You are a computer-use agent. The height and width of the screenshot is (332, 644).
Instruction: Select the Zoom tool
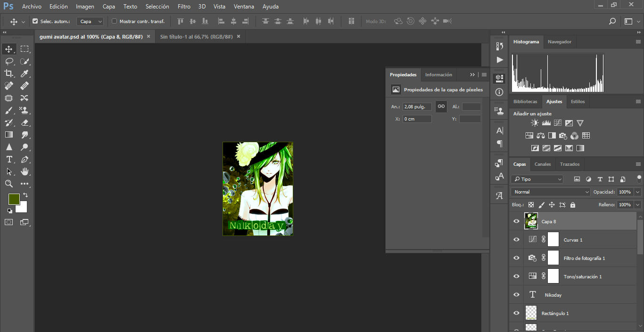[x=9, y=184]
